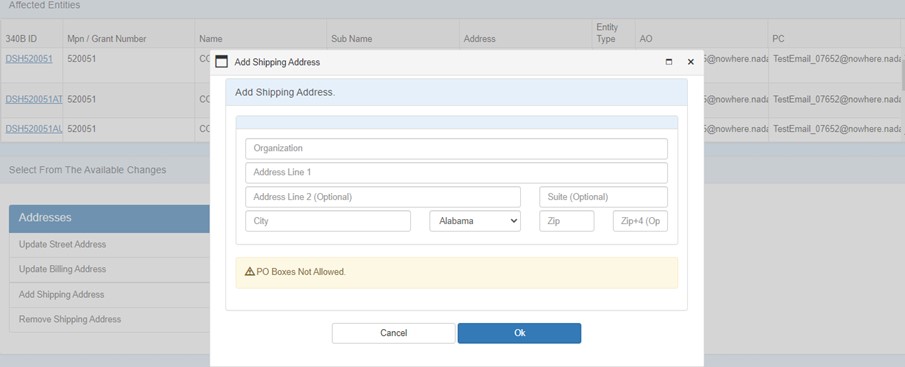905x367 pixels.
Task: Click the Addresses panel header
Action: (109, 218)
